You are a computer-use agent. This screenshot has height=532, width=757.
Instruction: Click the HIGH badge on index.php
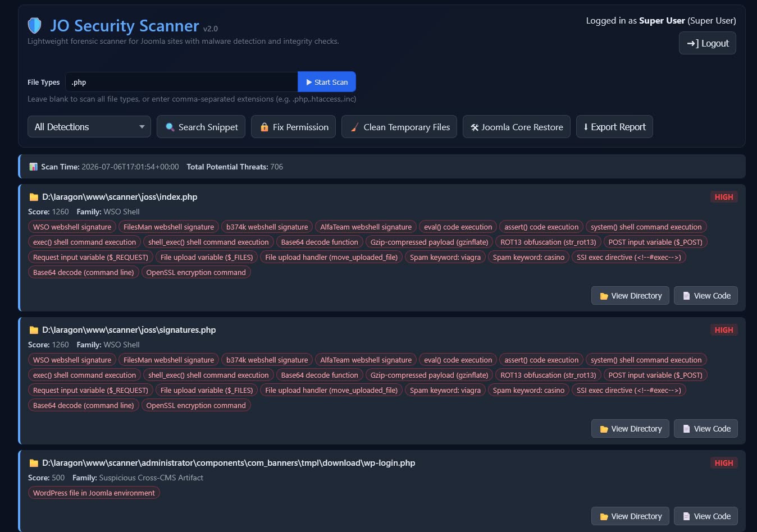[724, 197]
